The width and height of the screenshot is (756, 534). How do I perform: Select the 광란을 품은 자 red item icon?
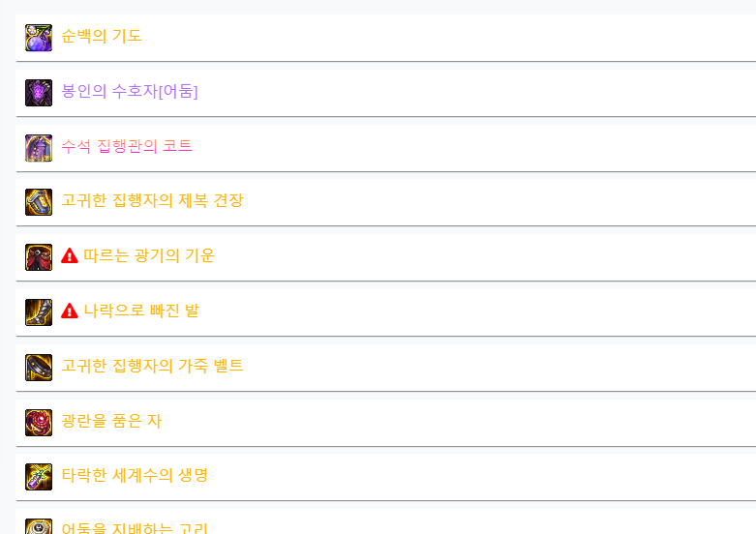click(x=39, y=423)
